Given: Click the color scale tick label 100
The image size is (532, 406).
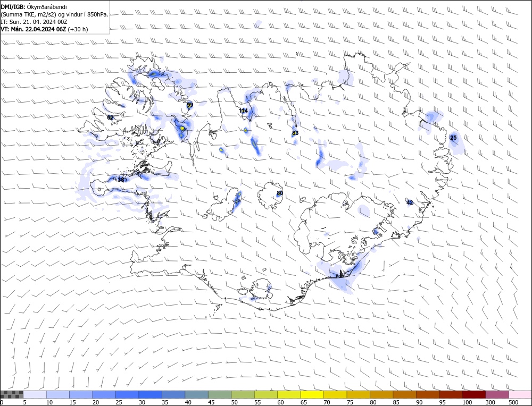Looking at the screenshot, I should coord(467,402).
